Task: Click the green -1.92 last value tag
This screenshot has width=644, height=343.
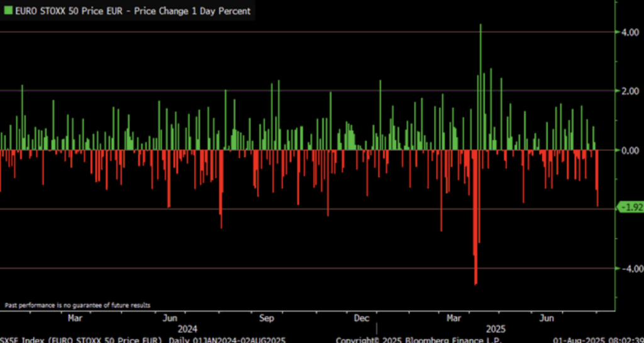Action: (631, 208)
